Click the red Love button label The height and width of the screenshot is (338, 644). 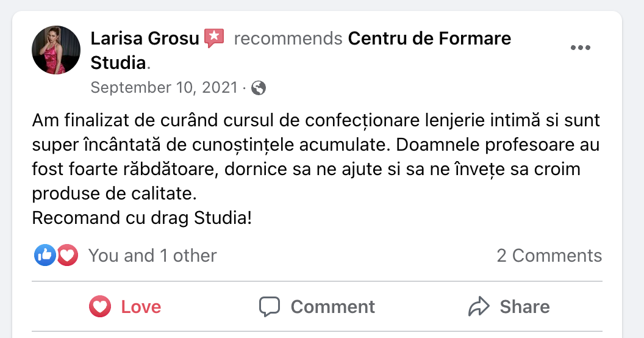pos(141,306)
